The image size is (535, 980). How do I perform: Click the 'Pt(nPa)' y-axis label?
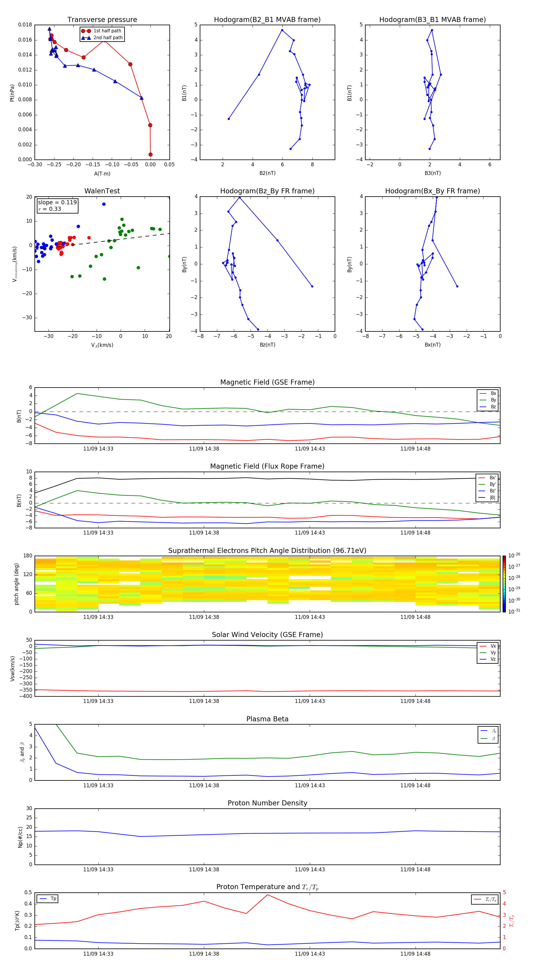coord(12,93)
